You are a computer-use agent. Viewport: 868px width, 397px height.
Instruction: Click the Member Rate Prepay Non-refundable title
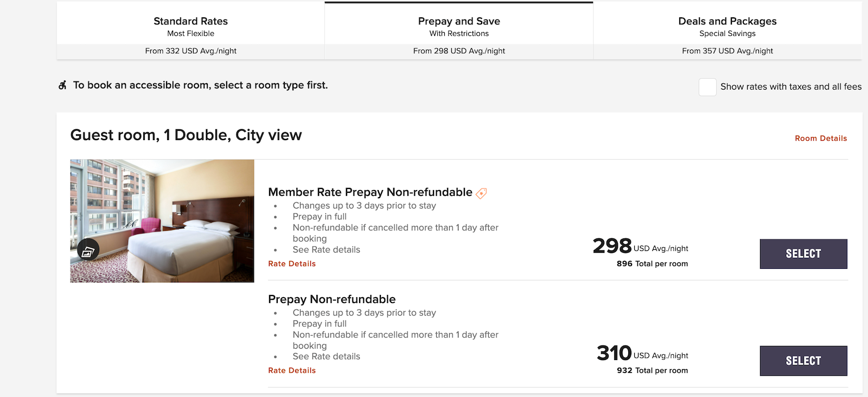tap(369, 192)
